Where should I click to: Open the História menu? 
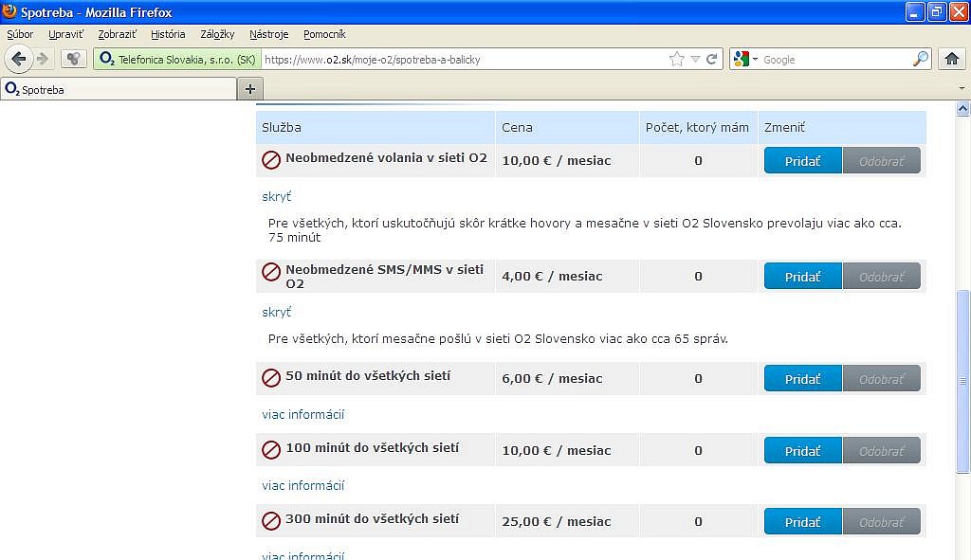168,34
